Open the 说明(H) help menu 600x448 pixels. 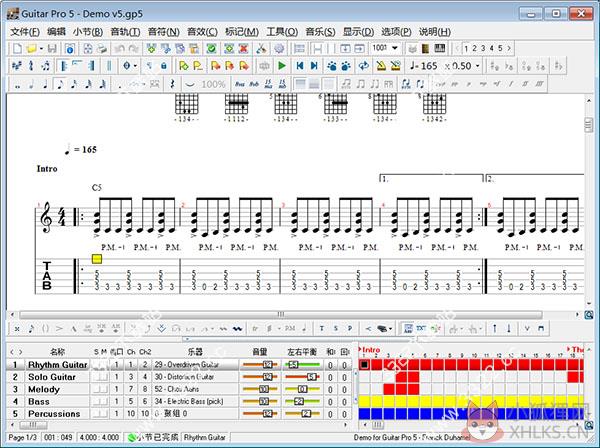[x=435, y=32]
